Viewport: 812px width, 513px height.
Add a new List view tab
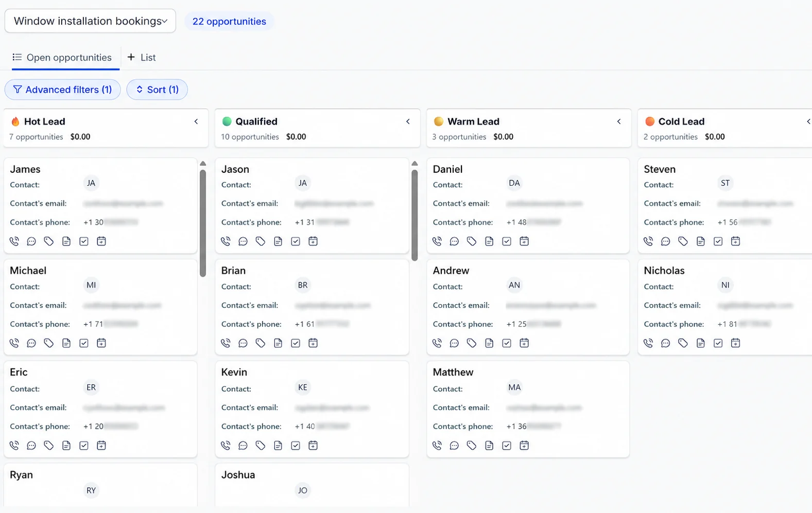pos(142,58)
